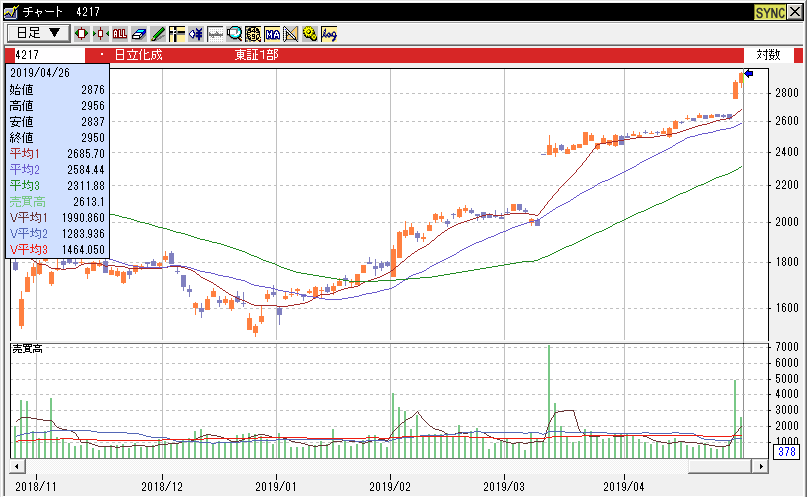Click the stock code field showing 4217

(x=45, y=55)
